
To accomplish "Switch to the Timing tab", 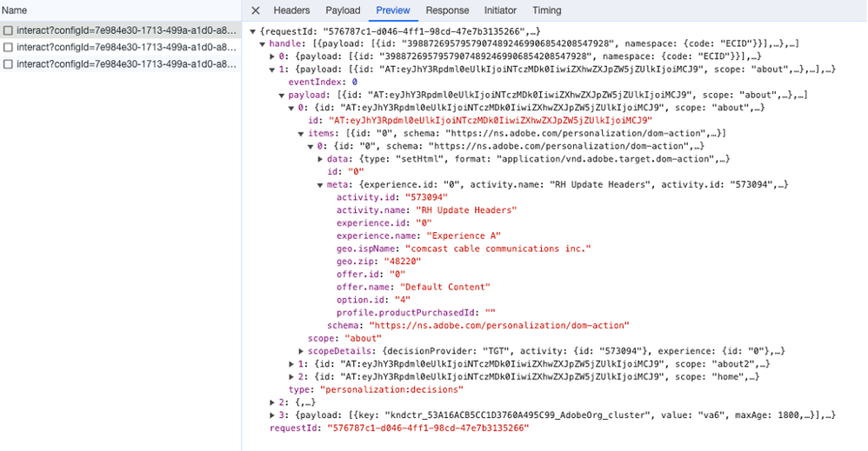I will point(546,10).
